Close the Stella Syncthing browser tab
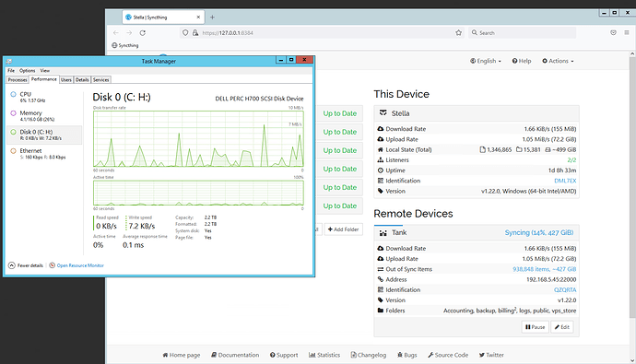The width and height of the screenshot is (636, 364). pos(198,17)
